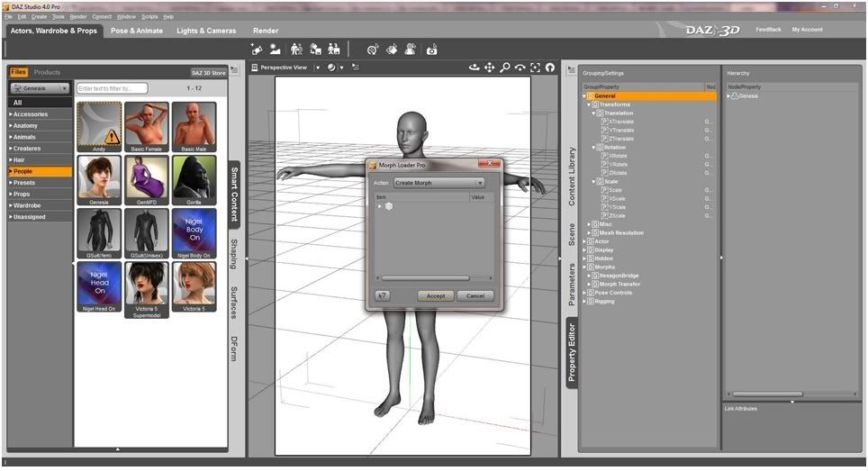Click the landscape with sun toolbar icon
Viewport: 868px width, 471px height.
click(276, 50)
